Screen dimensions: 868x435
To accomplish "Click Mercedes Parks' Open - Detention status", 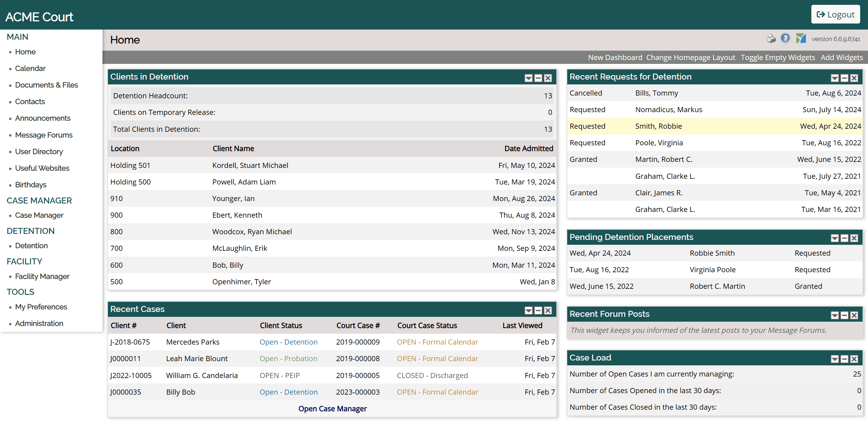I will pos(288,342).
